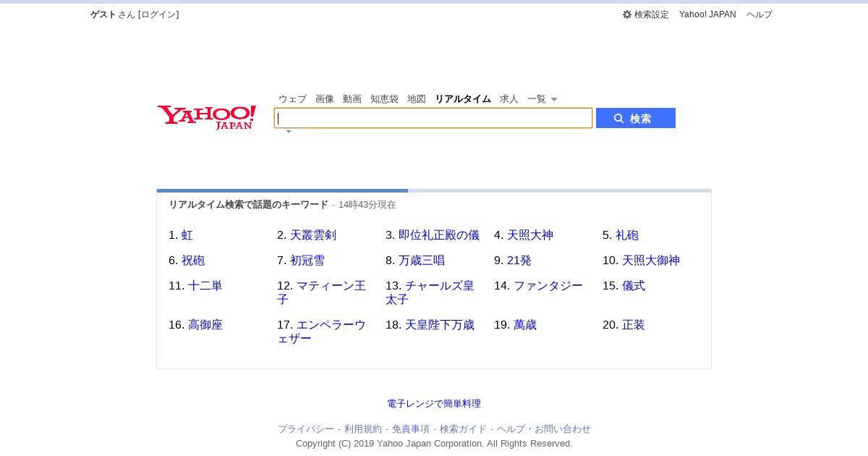Viewport: 868px width, 456px height.
Task: Open trending keyword 正装
Action: (x=634, y=325)
